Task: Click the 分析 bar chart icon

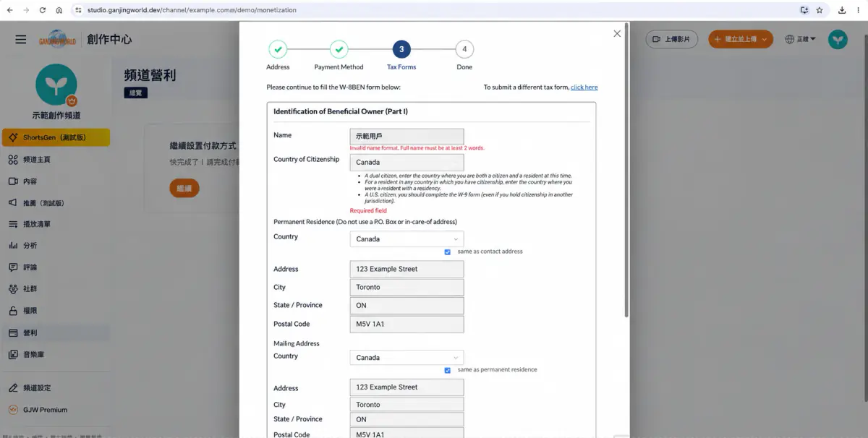Action: pyautogui.click(x=13, y=246)
